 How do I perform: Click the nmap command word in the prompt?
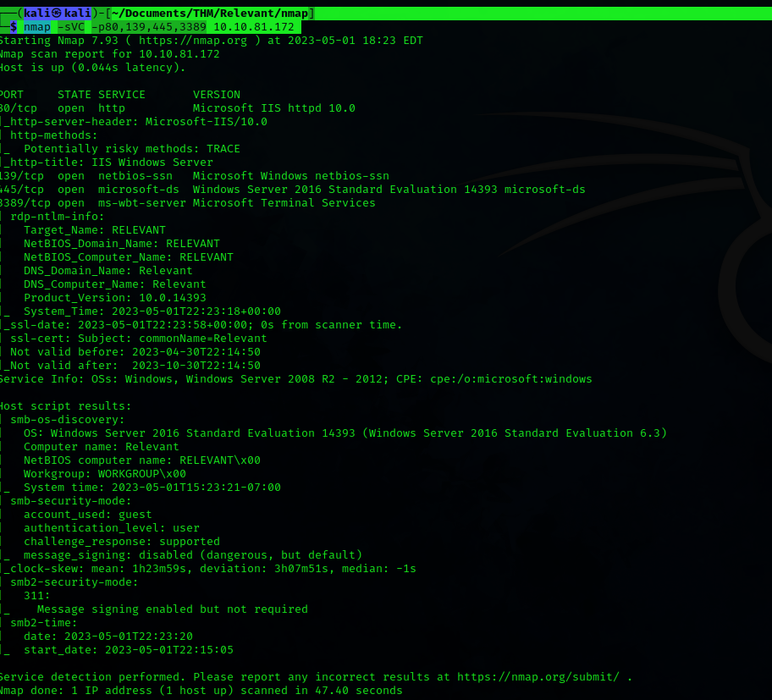point(37,27)
